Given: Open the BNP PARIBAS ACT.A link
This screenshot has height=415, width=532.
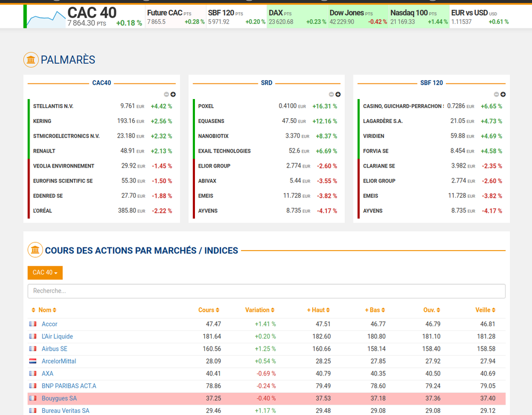Looking at the screenshot, I should coord(69,386).
